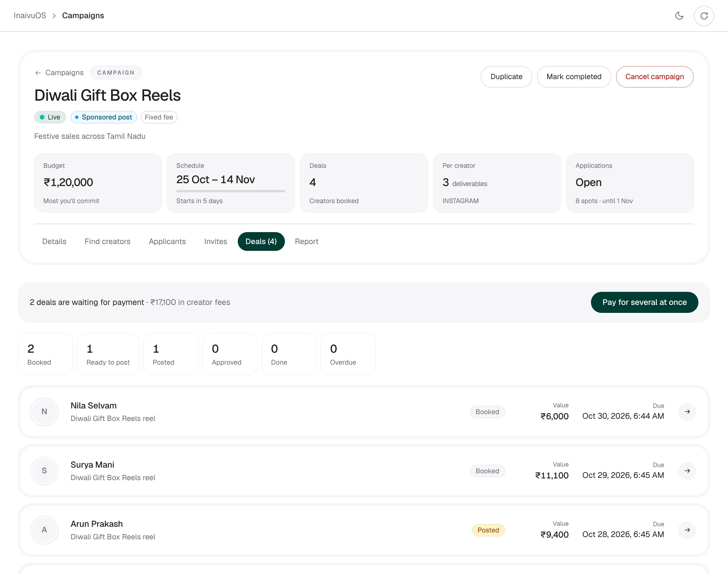Image resolution: width=728 pixels, height=574 pixels.
Task: Open Surya Mani deal arrow
Action: pos(687,471)
